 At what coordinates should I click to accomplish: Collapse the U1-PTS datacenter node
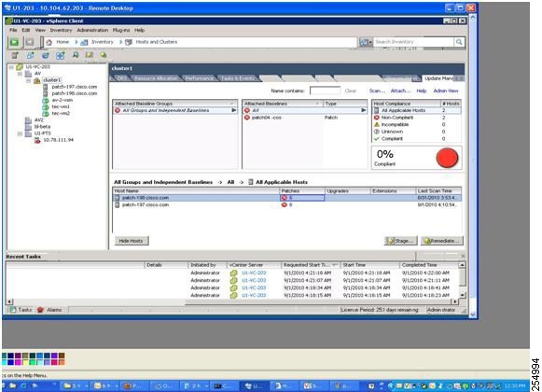[20, 133]
